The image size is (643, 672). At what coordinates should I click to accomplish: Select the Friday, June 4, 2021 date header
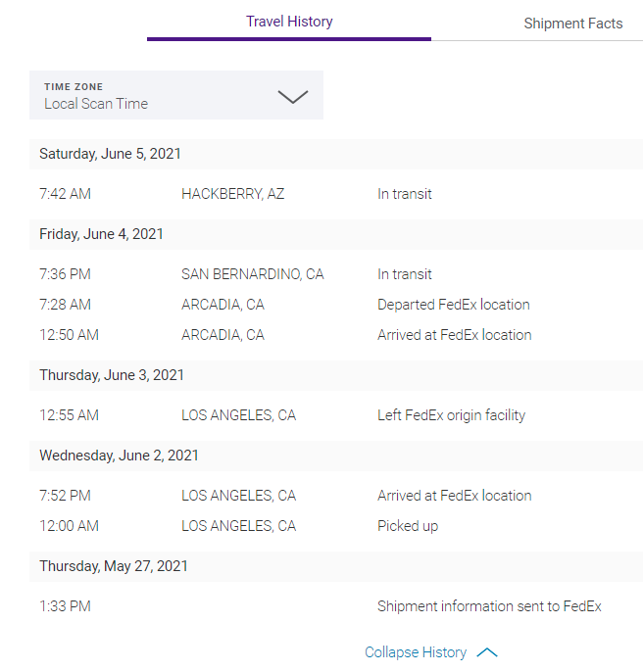(102, 234)
